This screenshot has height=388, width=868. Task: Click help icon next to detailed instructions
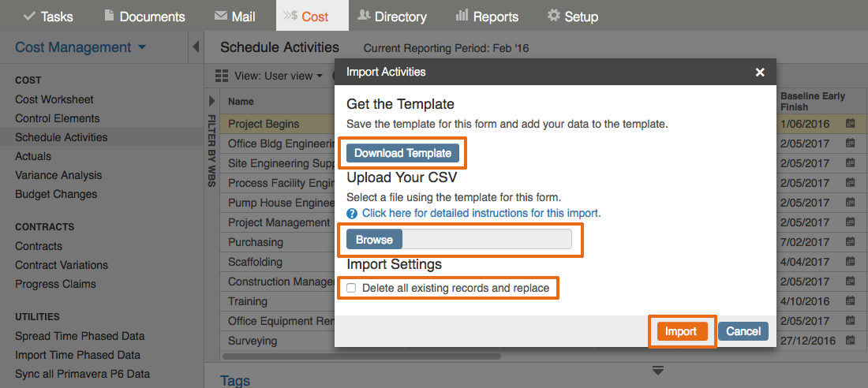[352, 213]
